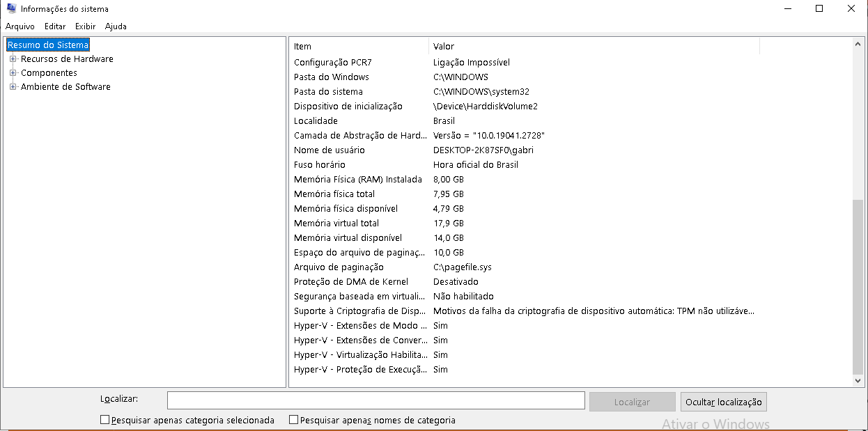Click Ocultar localização button

coord(723,402)
